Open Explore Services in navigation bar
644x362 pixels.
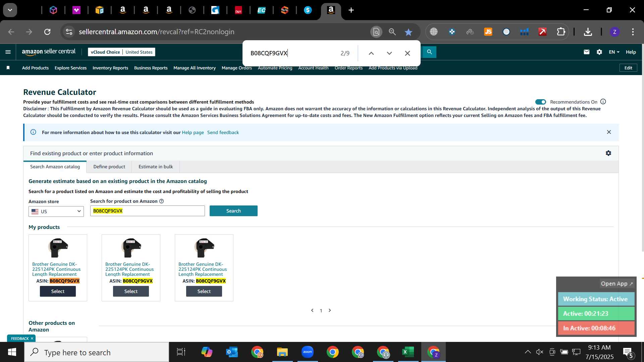pos(70,68)
